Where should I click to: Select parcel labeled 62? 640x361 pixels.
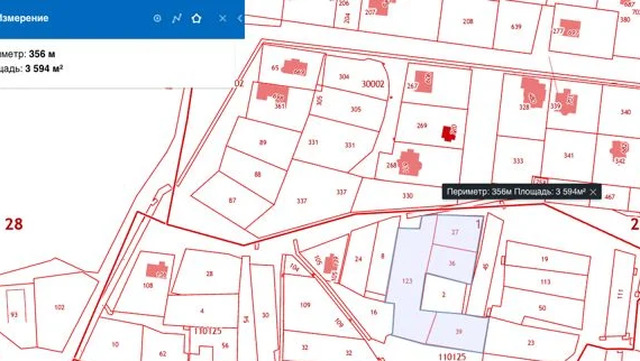(x=162, y=354)
